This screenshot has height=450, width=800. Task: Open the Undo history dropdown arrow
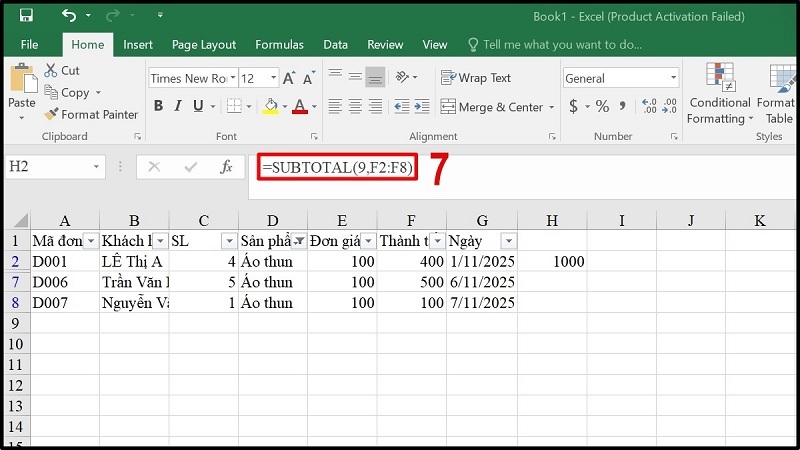[88, 16]
